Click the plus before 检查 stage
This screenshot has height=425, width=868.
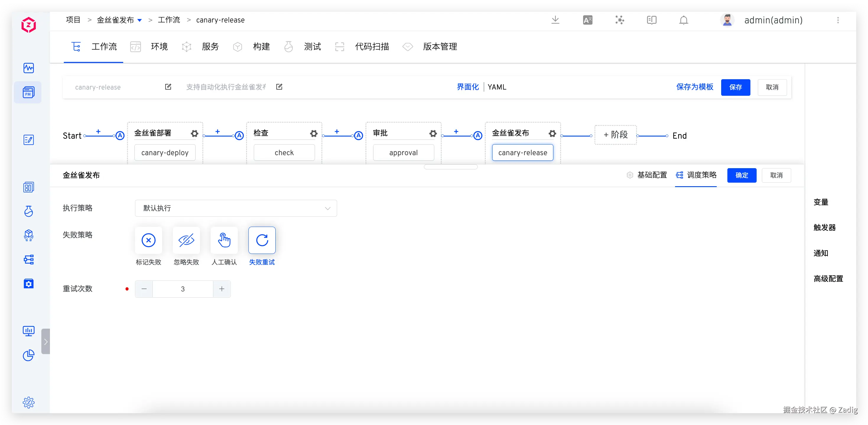pyautogui.click(x=218, y=132)
